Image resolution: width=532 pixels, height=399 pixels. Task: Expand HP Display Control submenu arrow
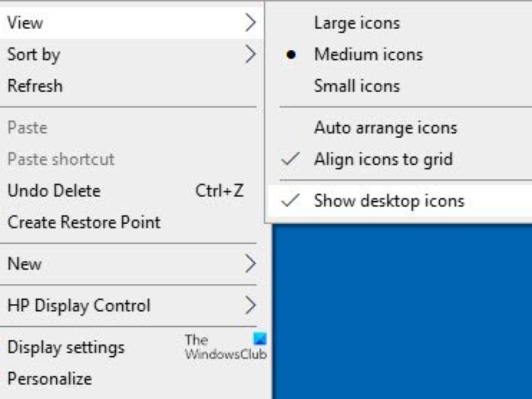point(250,305)
